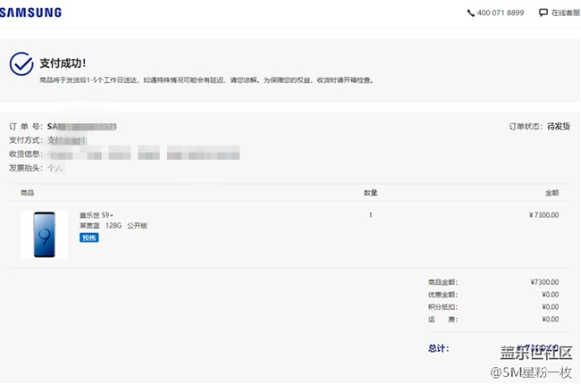The image size is (581, 392).
Task: Open the online customer service chat icon
Action: coord(543,13)
